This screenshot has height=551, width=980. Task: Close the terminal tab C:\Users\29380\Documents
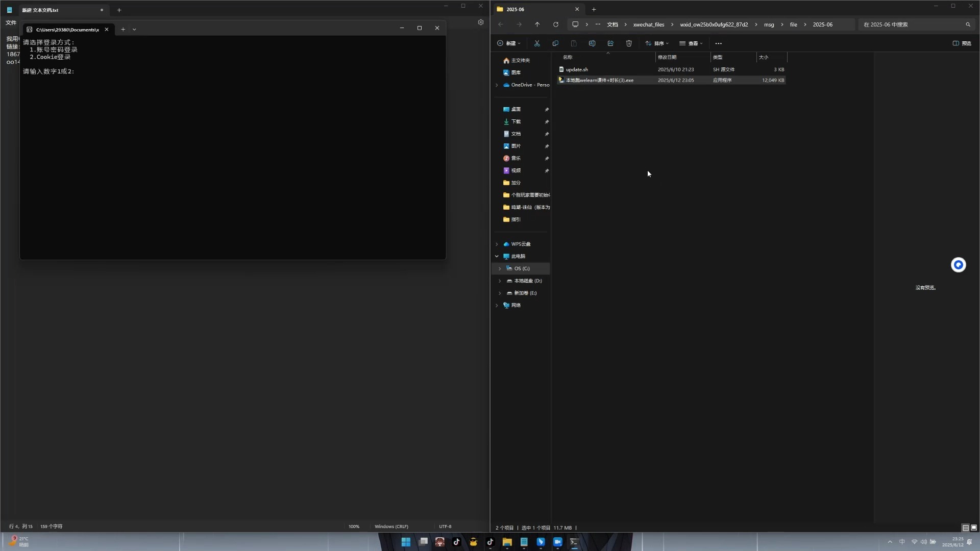pos(107,30)
